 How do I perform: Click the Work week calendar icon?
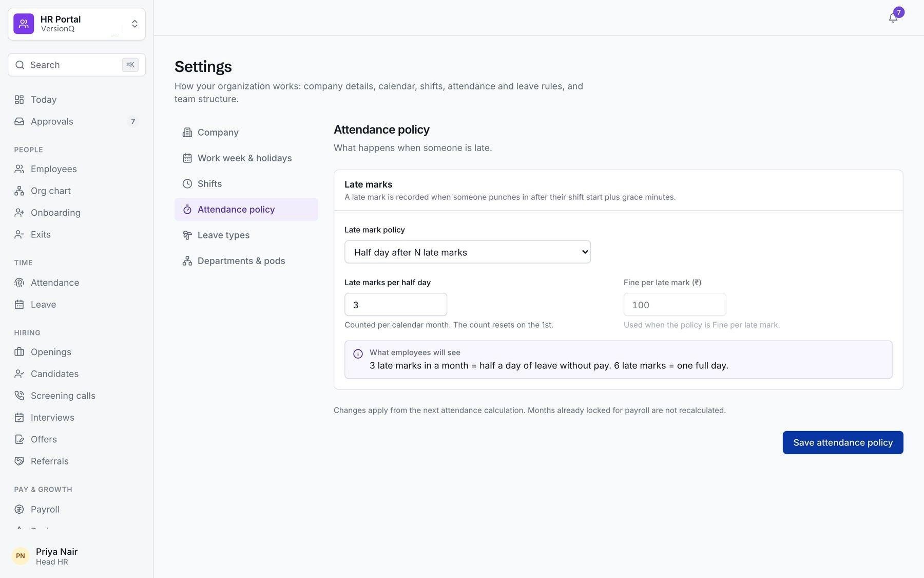[x=187, y=158]
